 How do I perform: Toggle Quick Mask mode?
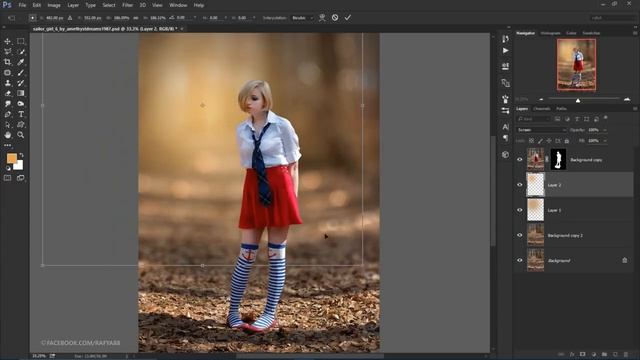click(x=7, y=178)
